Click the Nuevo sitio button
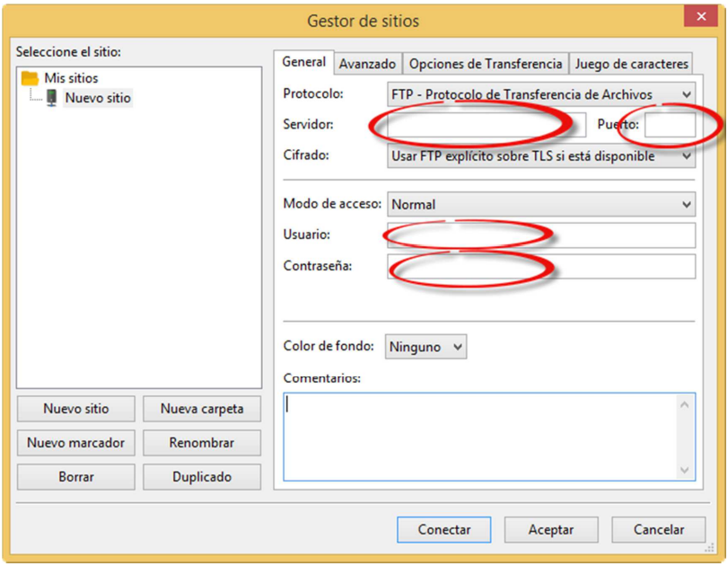 coord(76,409)
